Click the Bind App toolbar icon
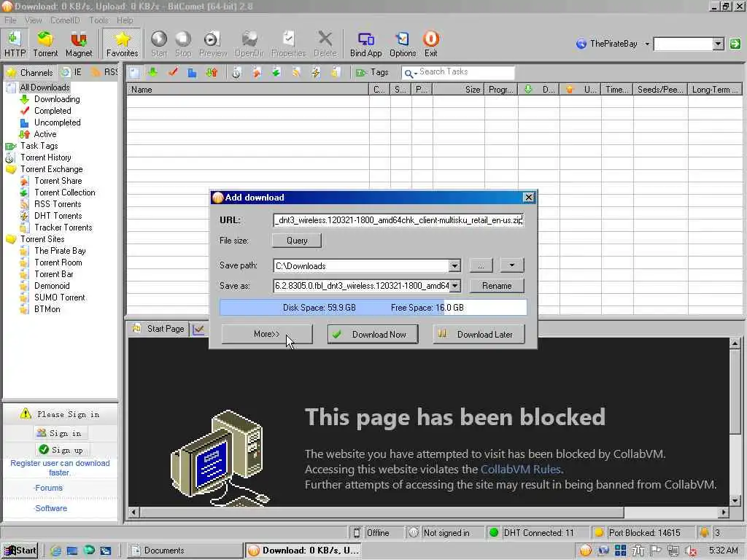This screenshot has height=560, width=747. coord(366,44)
